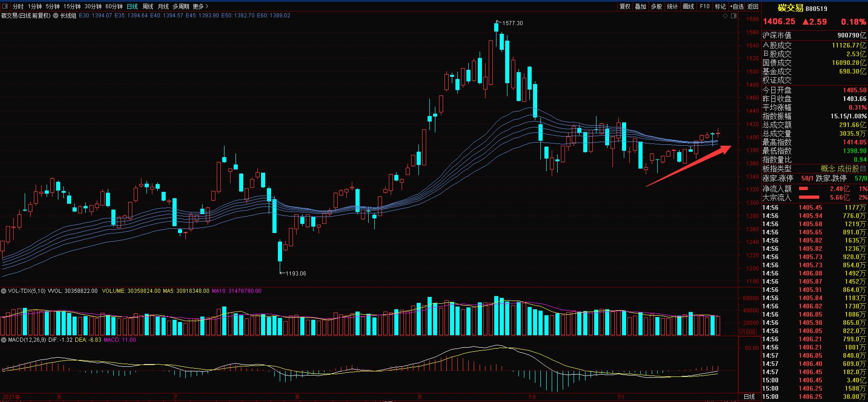Toggle the 多股 multi-stock view
Screen dimensions: 868x402
tap(656, 6)
